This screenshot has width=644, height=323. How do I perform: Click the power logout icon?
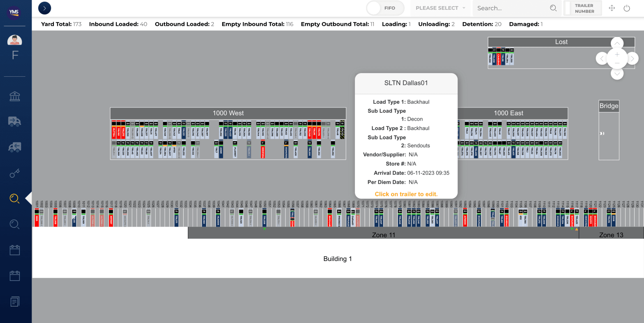627,8
